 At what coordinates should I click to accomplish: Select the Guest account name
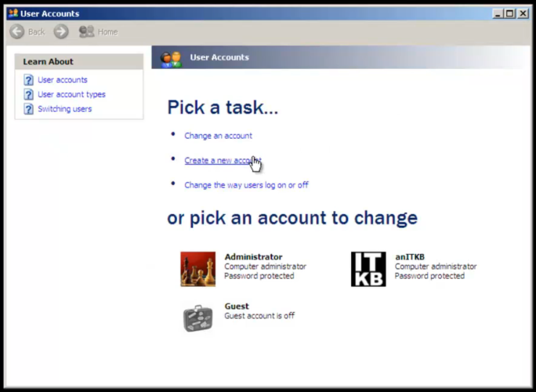[x=237, y=307]
